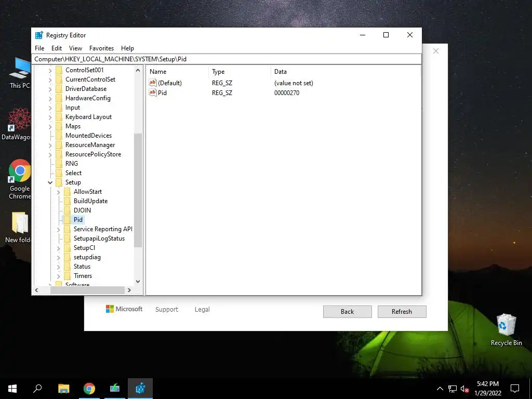Open the pinned taskbar app before Registry Editor
The image size is (532, 399).
point(115,389)
